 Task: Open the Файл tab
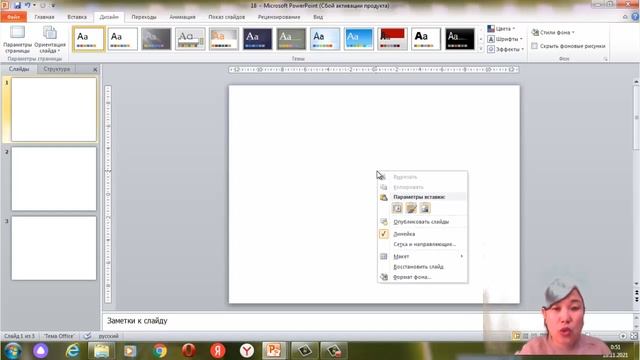(13, 17)
